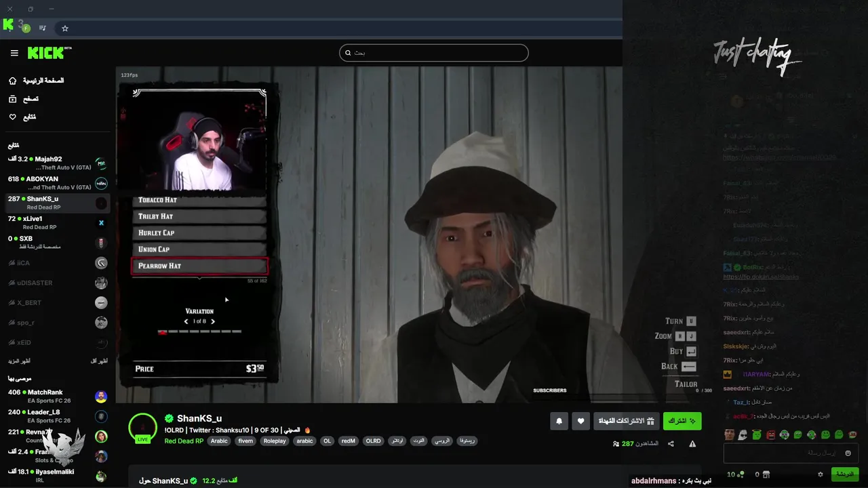Image resolution: width=868 pixels, height=488 pixels.
Task: Click Trilby Hat in stream video
Action: [199, 216]
